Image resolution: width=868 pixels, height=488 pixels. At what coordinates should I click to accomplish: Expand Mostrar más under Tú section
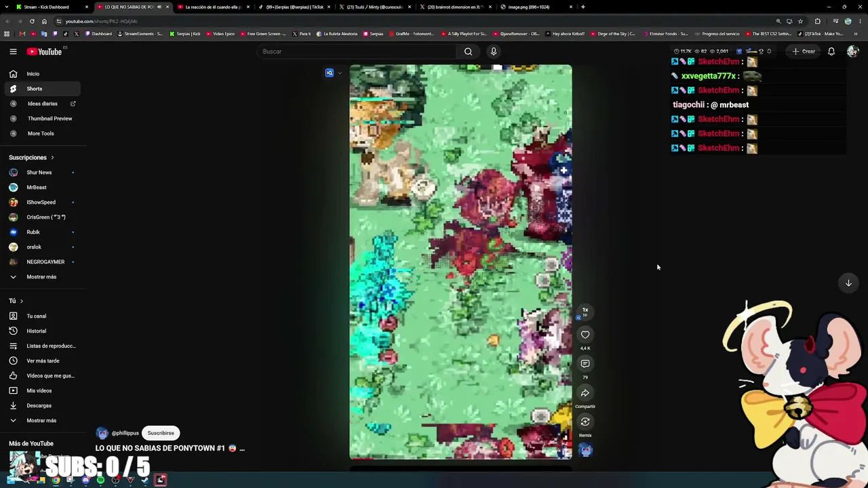40,421
